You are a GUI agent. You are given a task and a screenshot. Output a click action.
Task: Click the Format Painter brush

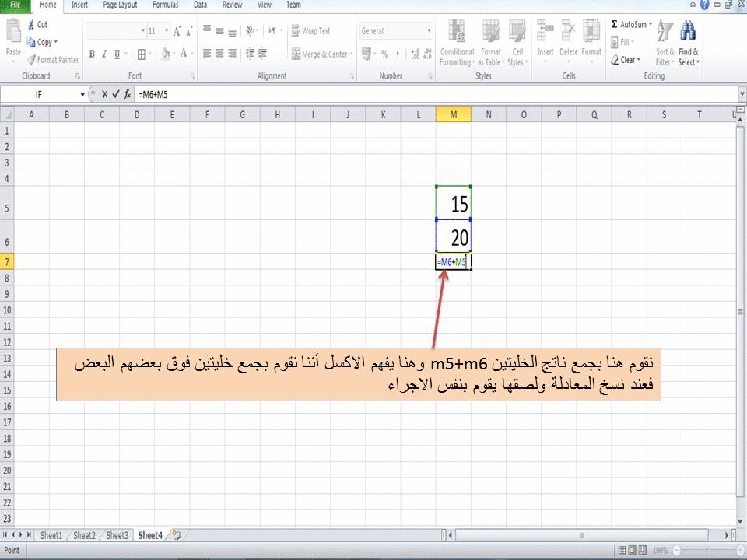click(x=31, y=60)
